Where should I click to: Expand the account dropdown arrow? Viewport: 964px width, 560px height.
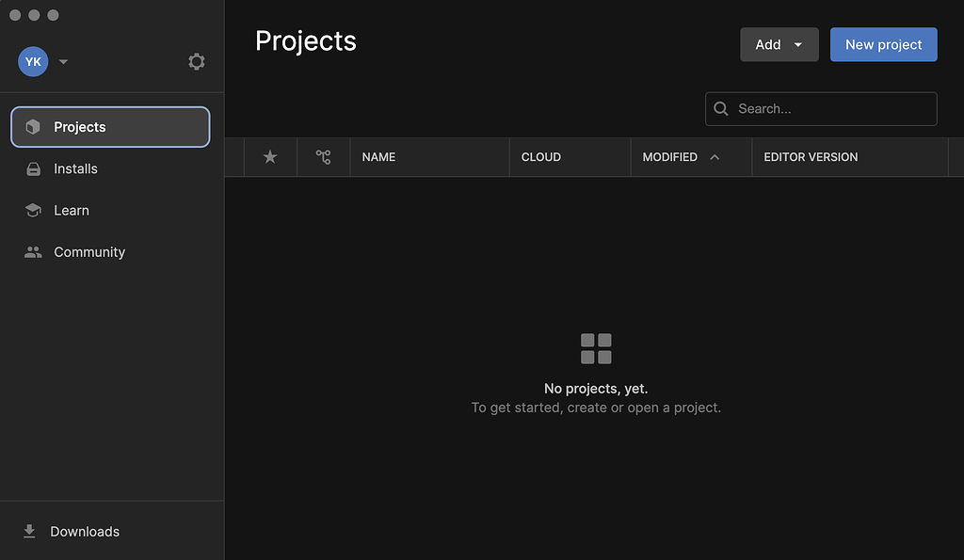(63, 62)
